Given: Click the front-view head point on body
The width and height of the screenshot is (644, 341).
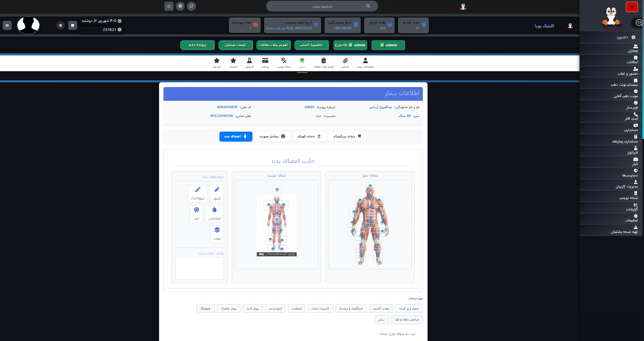Looking at the screenshot, I should click(370, 186).
